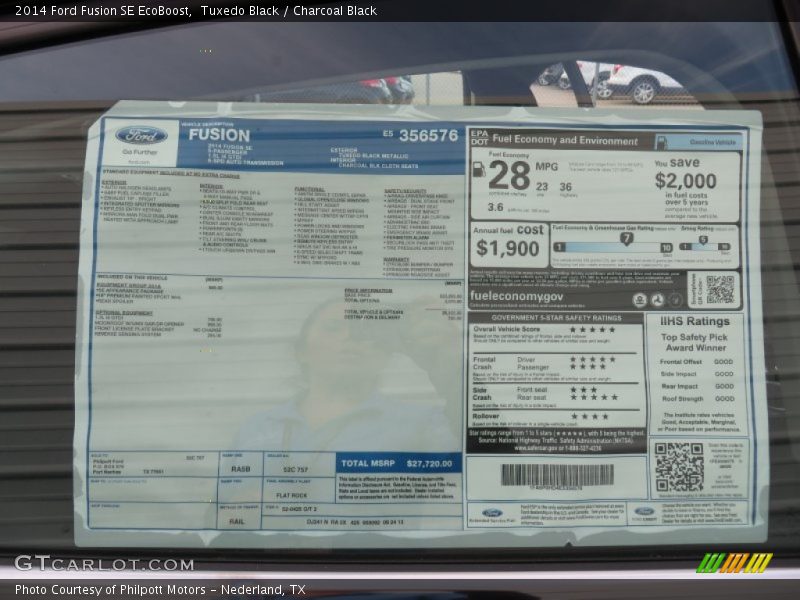The height and width of the screenshot is (600, 800).
Task: Click the Roof Strength GOOD rating row
Action: pyautogui.click(x=697, y=399)
